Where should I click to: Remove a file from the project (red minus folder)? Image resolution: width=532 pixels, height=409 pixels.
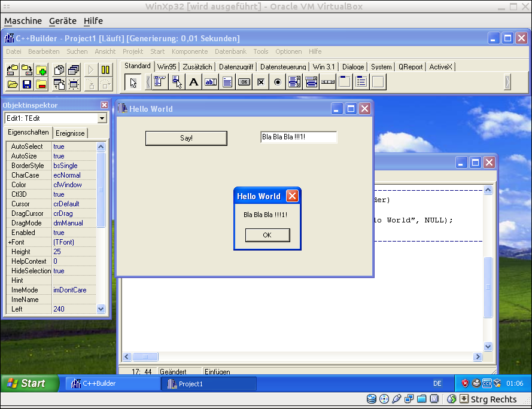click(41, 84)
